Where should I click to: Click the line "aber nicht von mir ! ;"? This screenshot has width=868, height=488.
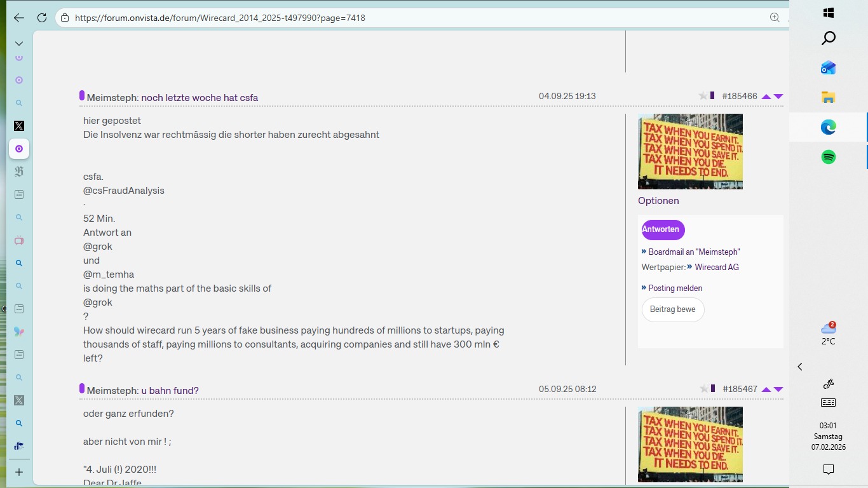click(x=127, y=442)
